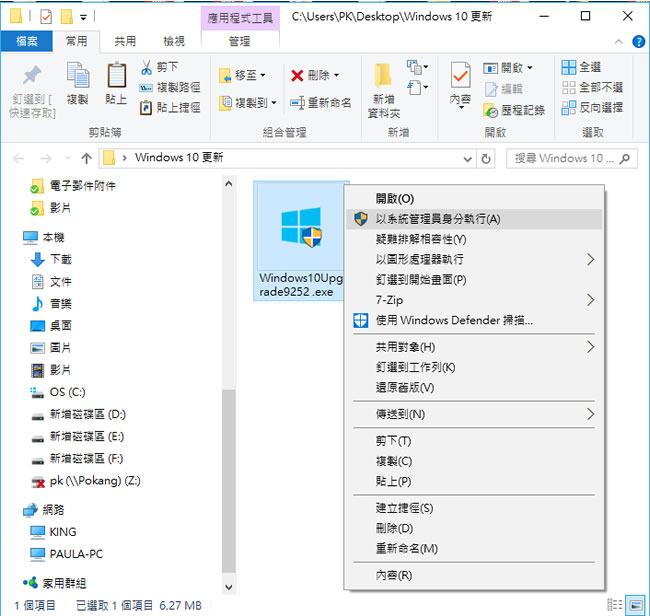The image size is (650, 616).
Task: Click the Up directory arrow
Action: click(86, 158)
